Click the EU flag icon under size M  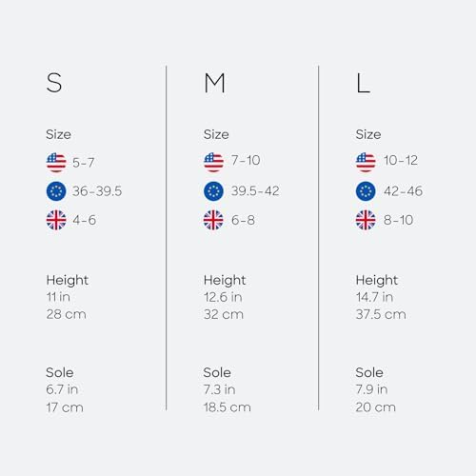pos(213,191)
